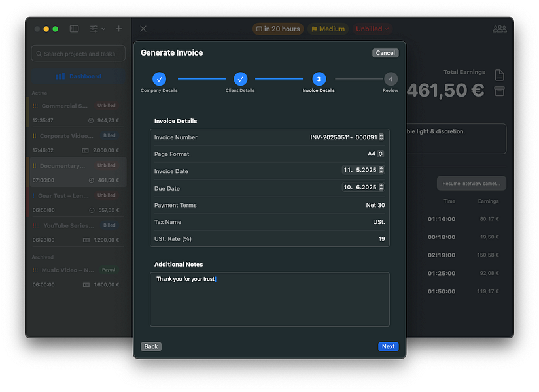Screen dimensions: 539x392
Task: Select step 3 Invoice Details circle
Action: point(319,79)
